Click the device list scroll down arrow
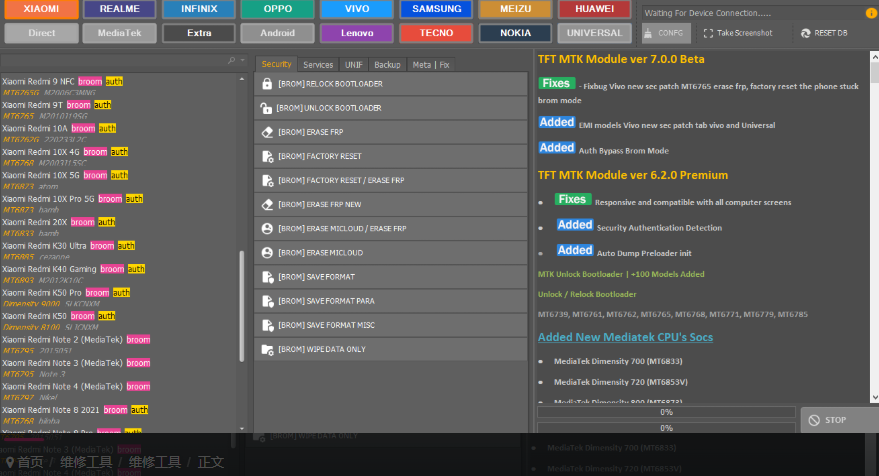 242,428
